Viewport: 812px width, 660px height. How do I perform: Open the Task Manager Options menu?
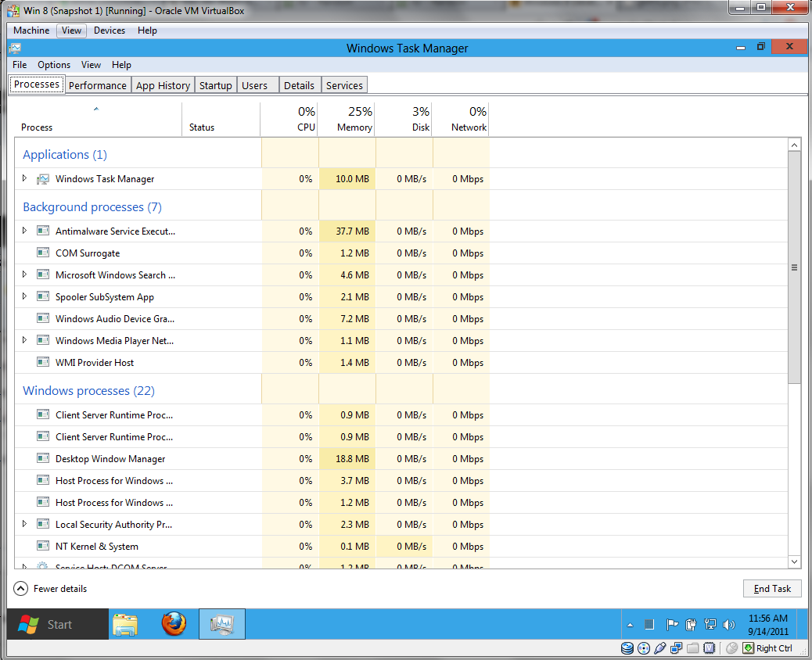[x=54, y=65]
